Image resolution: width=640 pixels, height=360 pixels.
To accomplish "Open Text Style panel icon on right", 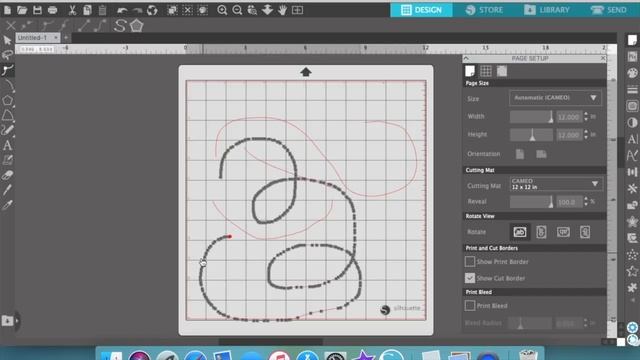I will 632,139.
